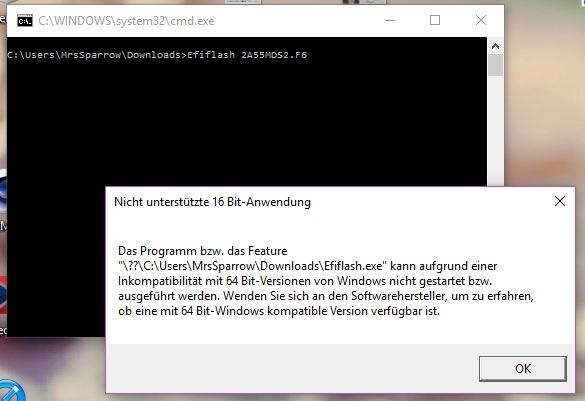This screenshot has height=401, width=585.
Task: Maximize the cmd.exe command prompt window
Action: 435,20
